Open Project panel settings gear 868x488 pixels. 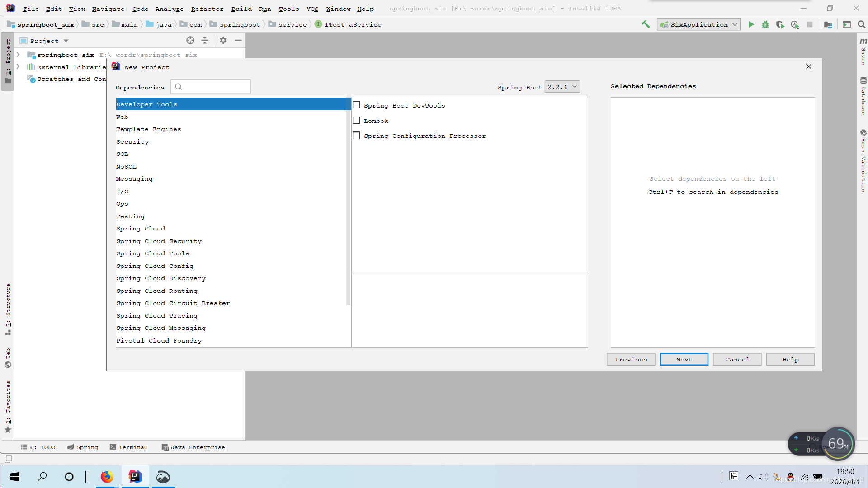point(223,41)
